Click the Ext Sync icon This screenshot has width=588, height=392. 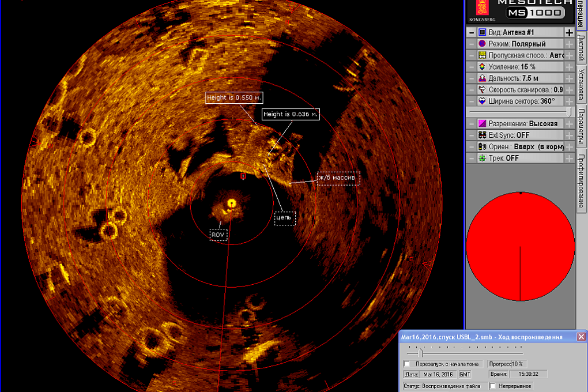[483, 135]
